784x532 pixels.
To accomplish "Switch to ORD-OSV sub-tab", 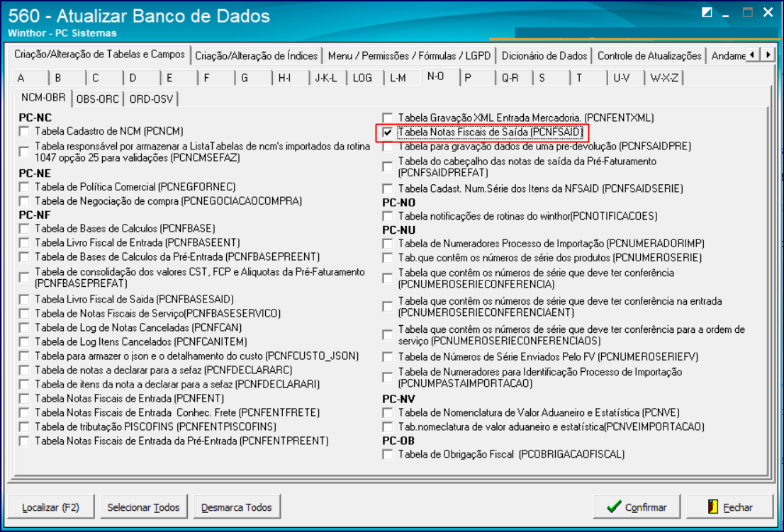I will tap(151, 99).
